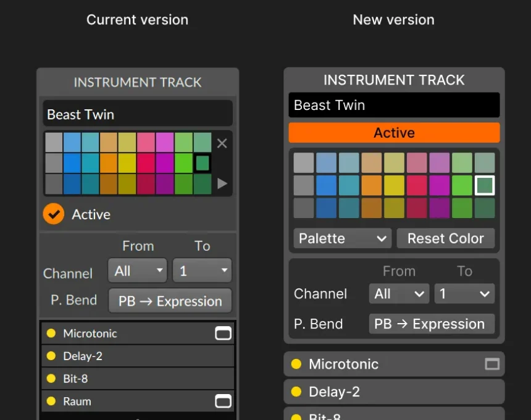
Task: Edit Beast Twin name field in Current version
Action: click(138, 114)
